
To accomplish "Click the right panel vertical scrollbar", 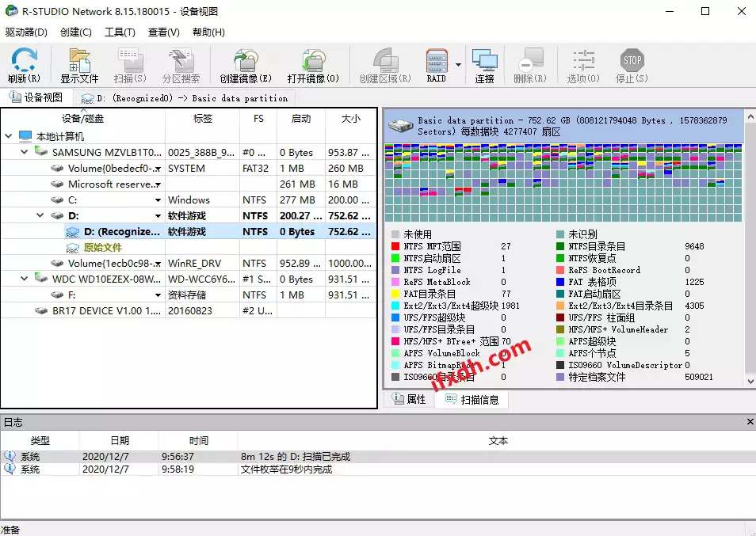I will [750, 238].
